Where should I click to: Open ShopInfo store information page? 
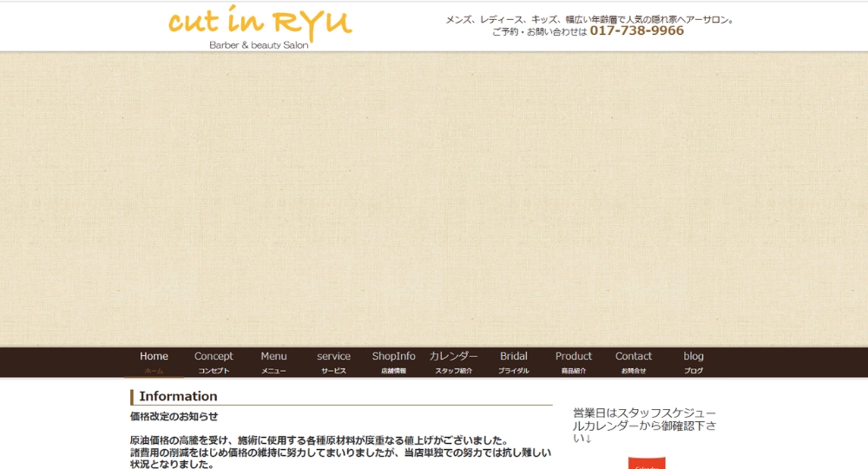click(x=393, y=361)
